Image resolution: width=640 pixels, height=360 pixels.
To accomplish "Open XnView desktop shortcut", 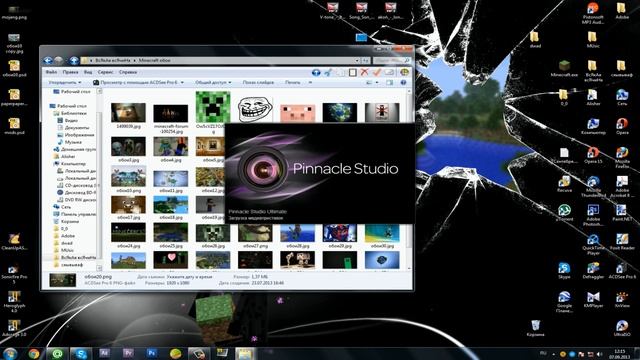I will point(622,300).
